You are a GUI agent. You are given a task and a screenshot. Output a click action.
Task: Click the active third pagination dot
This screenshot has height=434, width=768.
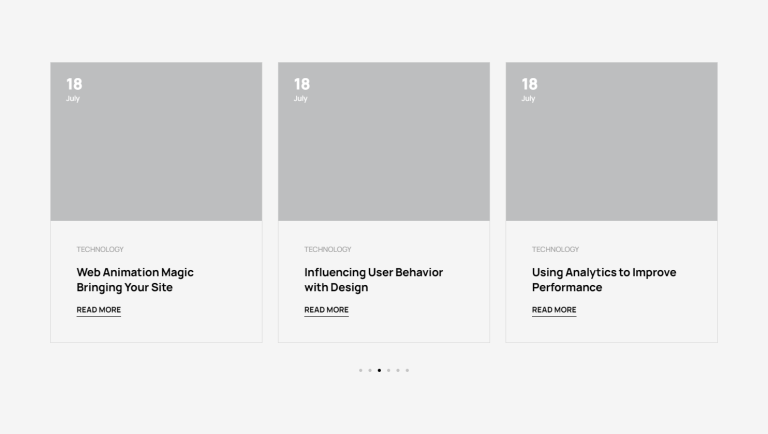point(379,370)
